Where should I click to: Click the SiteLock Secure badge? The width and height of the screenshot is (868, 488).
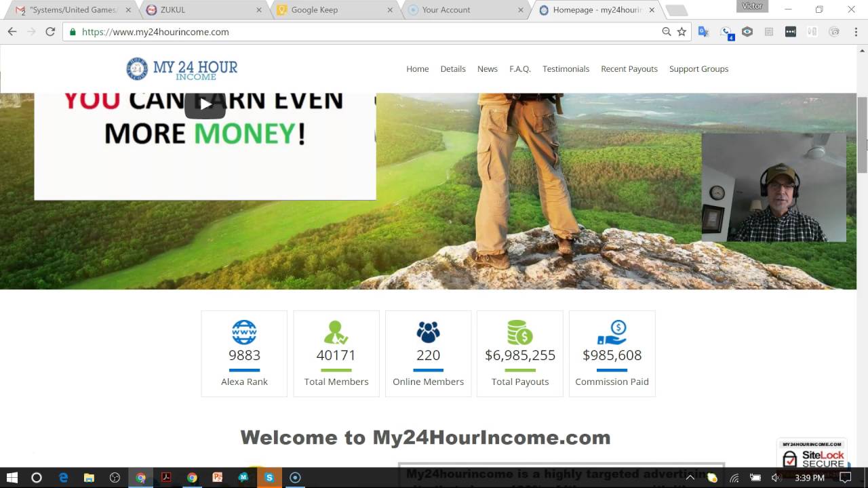(812, 455)
